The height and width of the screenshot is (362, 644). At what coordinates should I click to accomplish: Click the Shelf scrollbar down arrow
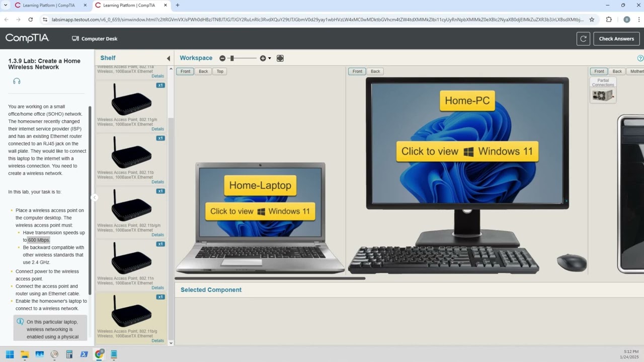pyautogui.click(x=171, y=343)
